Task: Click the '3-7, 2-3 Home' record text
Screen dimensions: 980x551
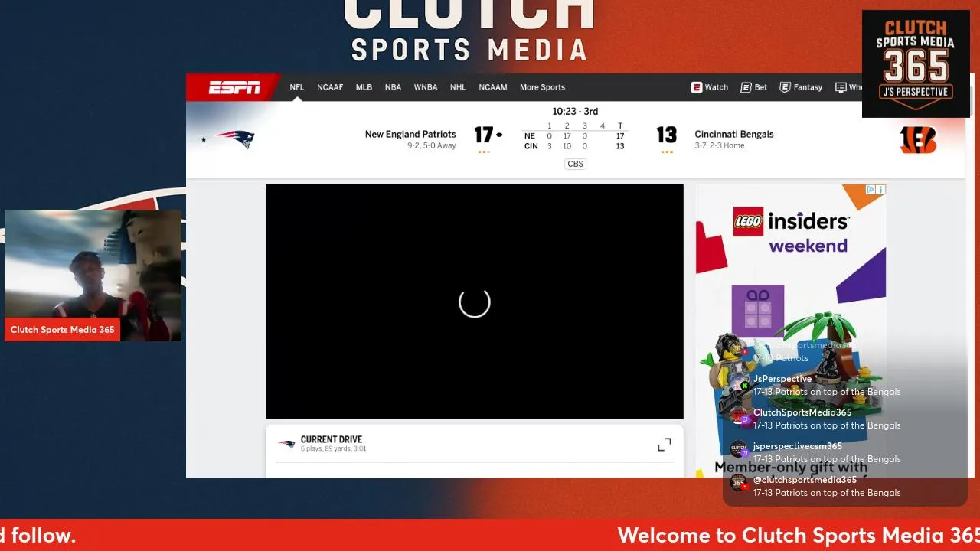Action: pyautogui.click(x=720, y=145)
